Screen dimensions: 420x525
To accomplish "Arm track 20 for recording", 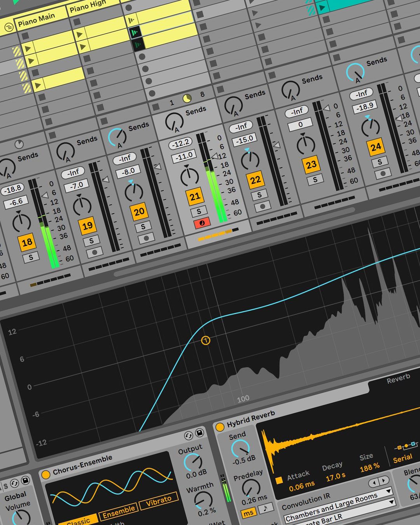I will [146, 238].
